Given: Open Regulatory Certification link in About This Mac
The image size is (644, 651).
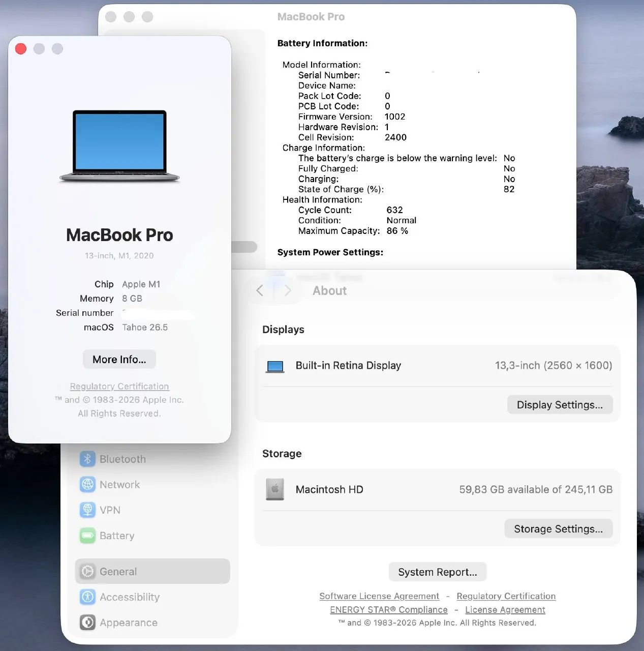Looking at the screenshot, I should click(x=119, y=387).
